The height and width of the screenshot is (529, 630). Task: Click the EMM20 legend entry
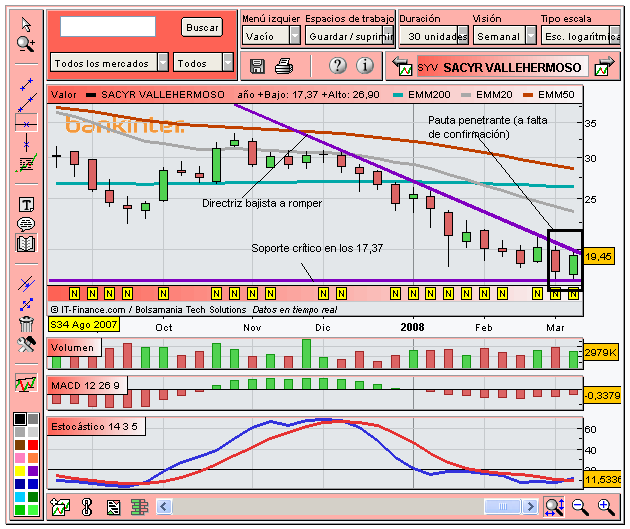(487, 95)
